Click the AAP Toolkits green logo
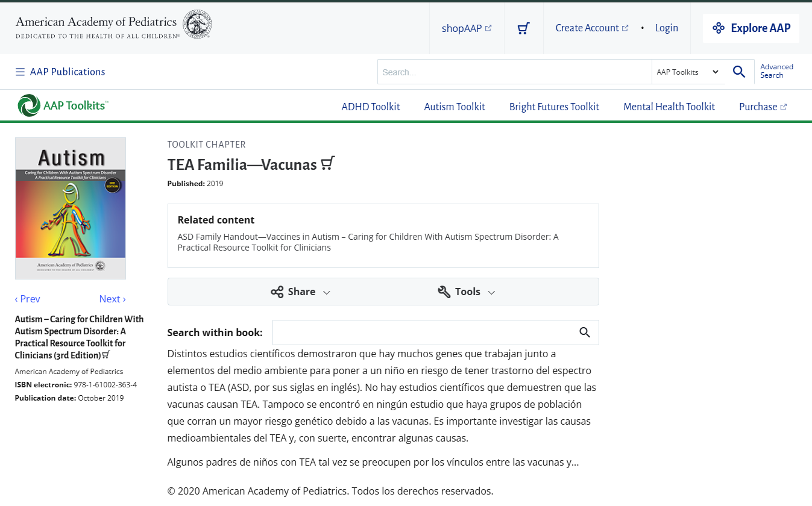 coord(63,105)
